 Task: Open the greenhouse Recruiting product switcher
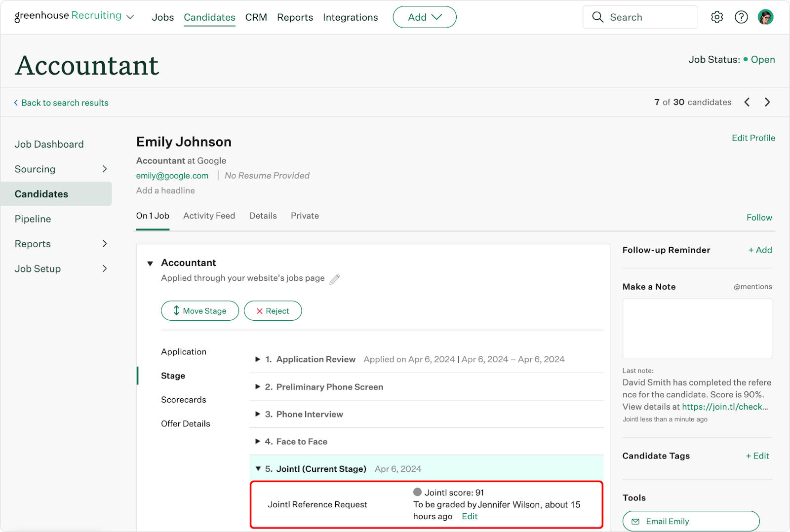click(x=74, y=16)
